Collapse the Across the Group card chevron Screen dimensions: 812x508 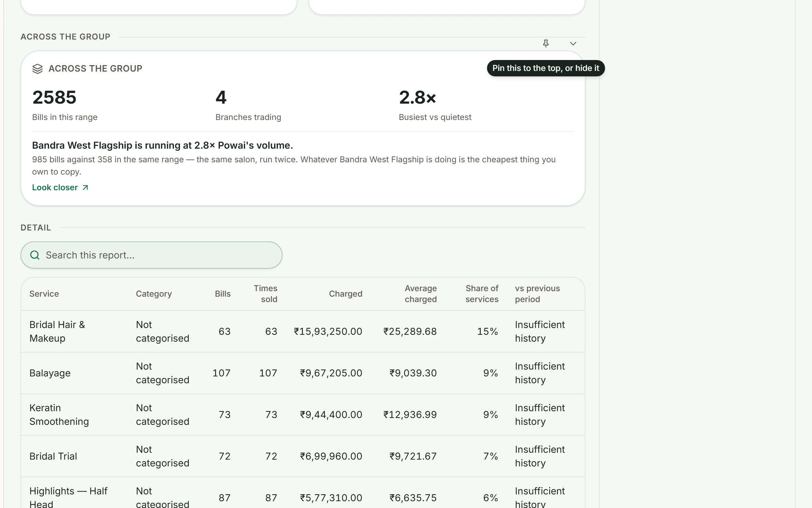(573, 43)
